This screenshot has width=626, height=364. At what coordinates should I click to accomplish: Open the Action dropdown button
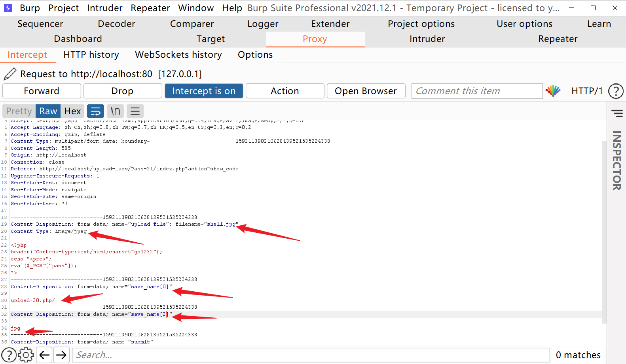click(285, 91)
